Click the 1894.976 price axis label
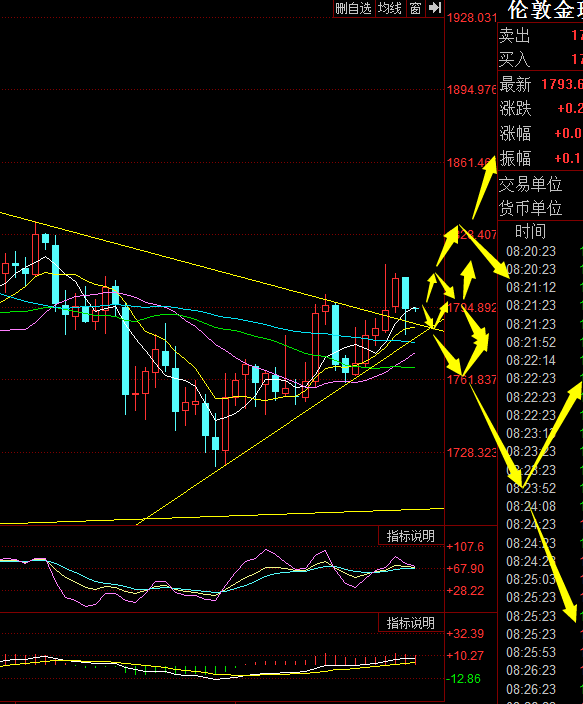 point(472,90)
